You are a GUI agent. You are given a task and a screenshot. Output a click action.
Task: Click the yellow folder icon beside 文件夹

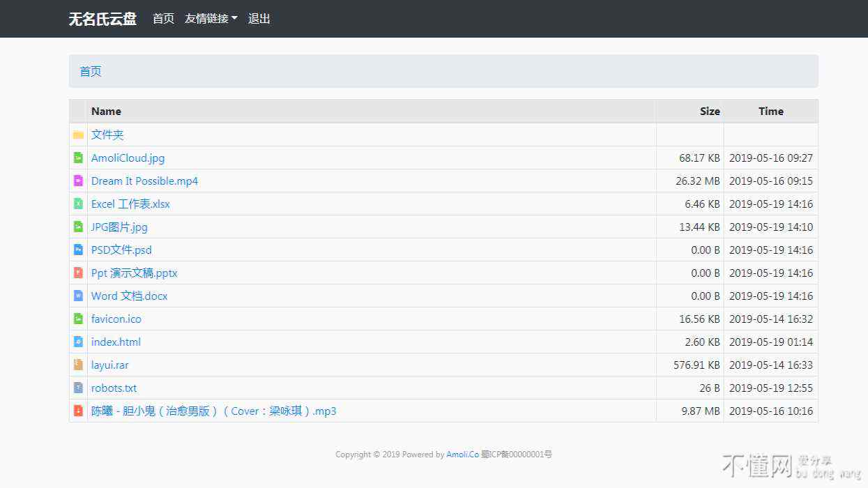pyautogui.click(x=78, y=135)
